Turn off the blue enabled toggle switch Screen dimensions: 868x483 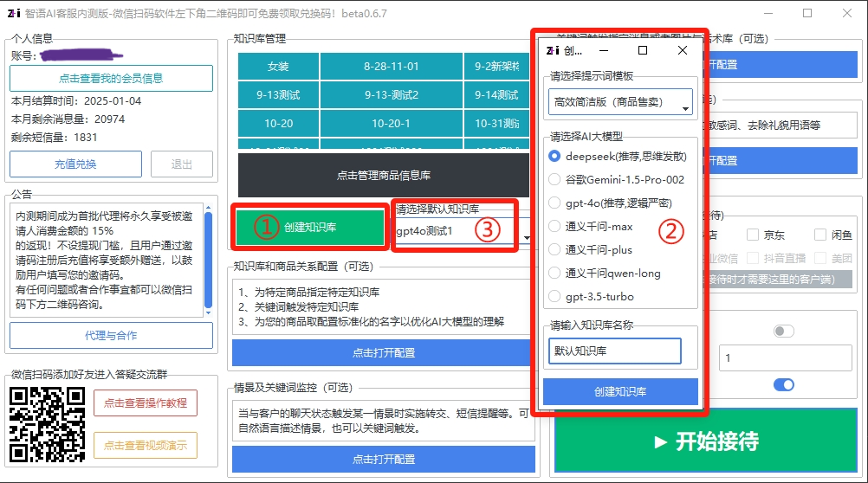tap(783, 384)
